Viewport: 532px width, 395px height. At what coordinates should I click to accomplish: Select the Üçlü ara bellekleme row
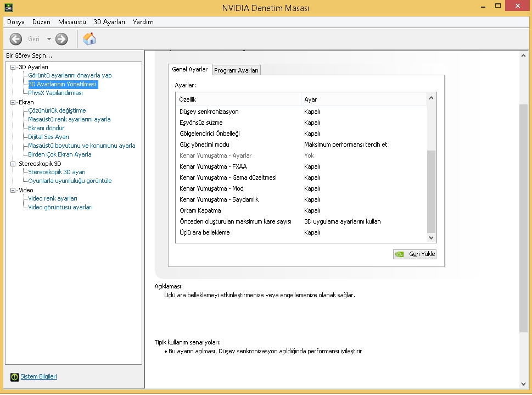(x=301, y=232)
